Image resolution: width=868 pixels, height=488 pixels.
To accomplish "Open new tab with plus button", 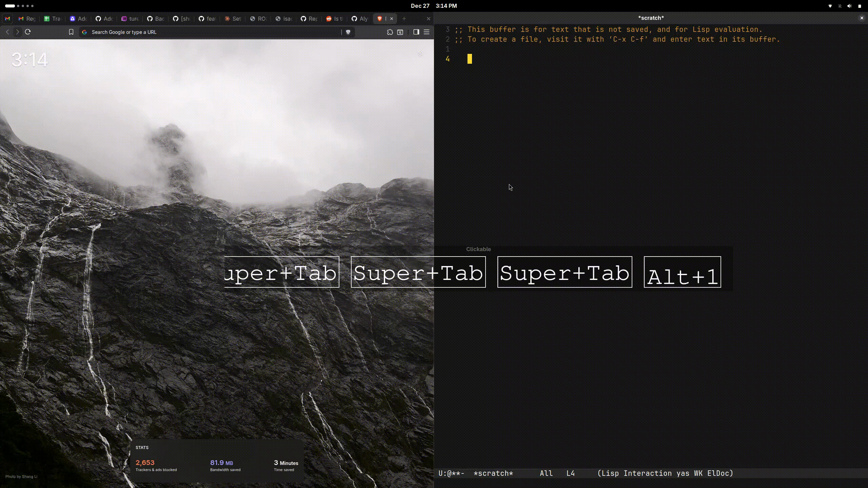I will click(x=404, y=19).
